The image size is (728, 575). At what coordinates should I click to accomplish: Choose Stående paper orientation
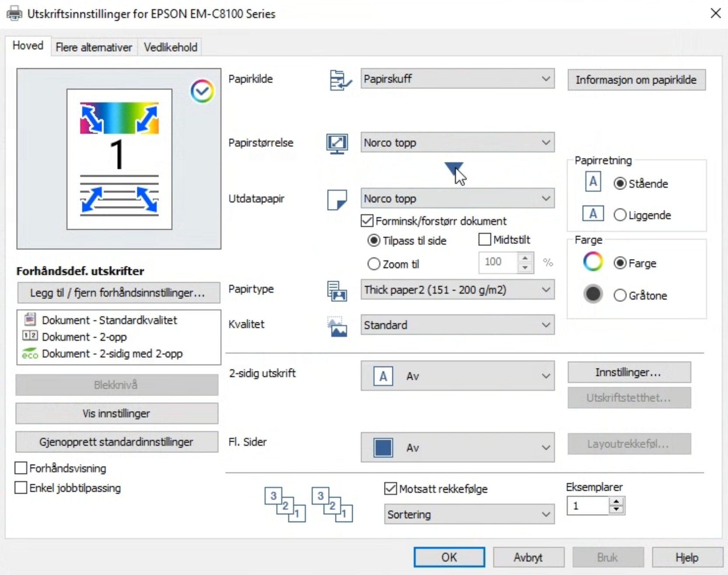coord(619,183)
